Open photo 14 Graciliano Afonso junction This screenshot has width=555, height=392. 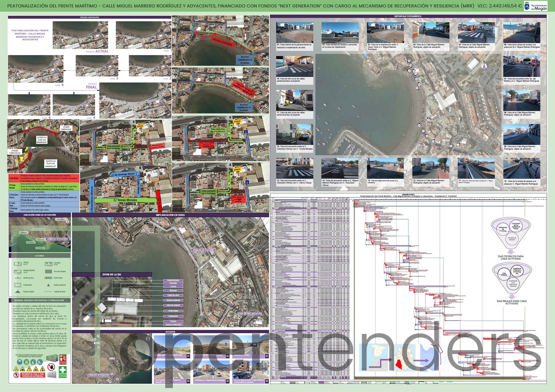click(340, 168)
